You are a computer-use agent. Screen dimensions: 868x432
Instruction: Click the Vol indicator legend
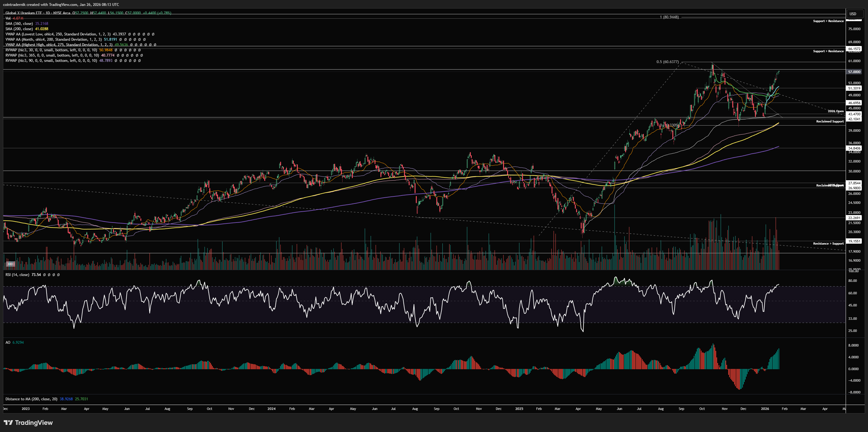click(x=8, y=18)
